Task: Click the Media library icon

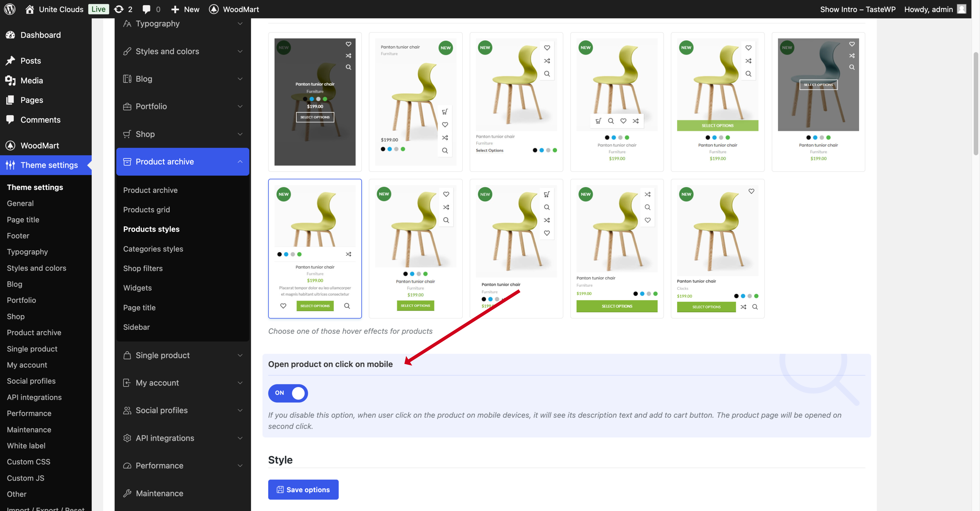Action: (10, 80)
